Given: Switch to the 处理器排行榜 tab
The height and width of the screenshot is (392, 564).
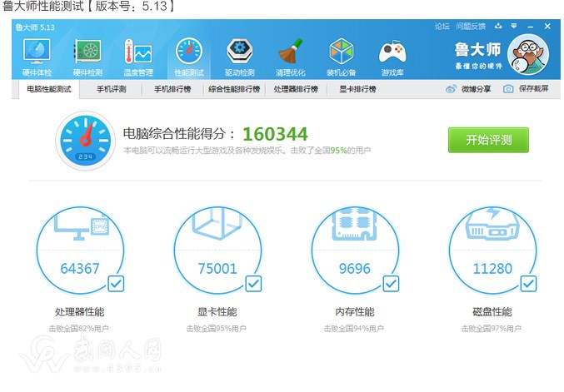Looking at the screenshot, I should pyautogui.click(x=296, y=89).
